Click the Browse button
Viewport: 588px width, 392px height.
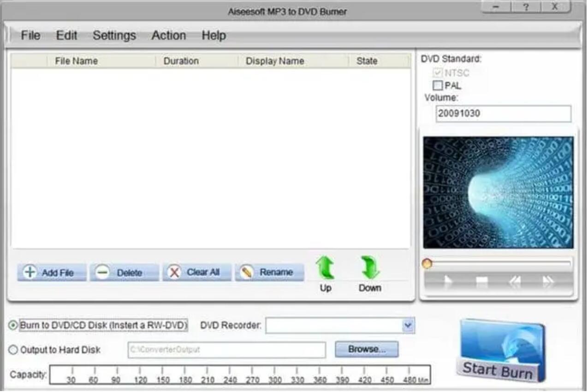pyautogui.click(x=367, y=349)
